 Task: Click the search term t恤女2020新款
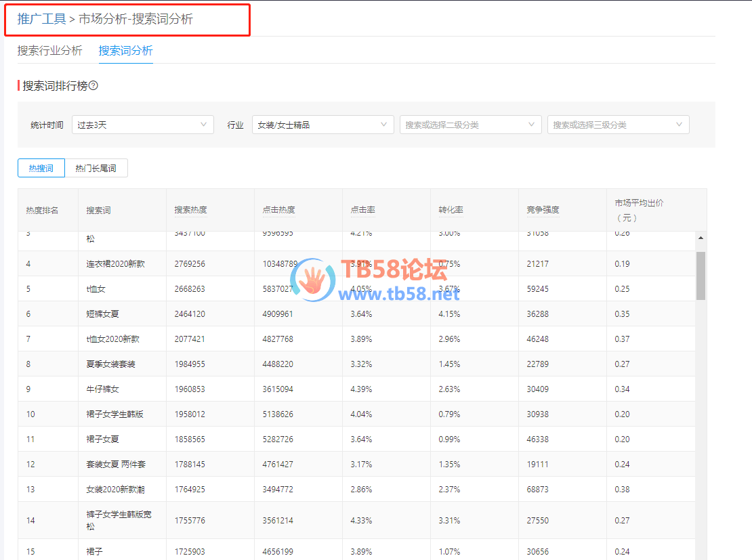112,339
